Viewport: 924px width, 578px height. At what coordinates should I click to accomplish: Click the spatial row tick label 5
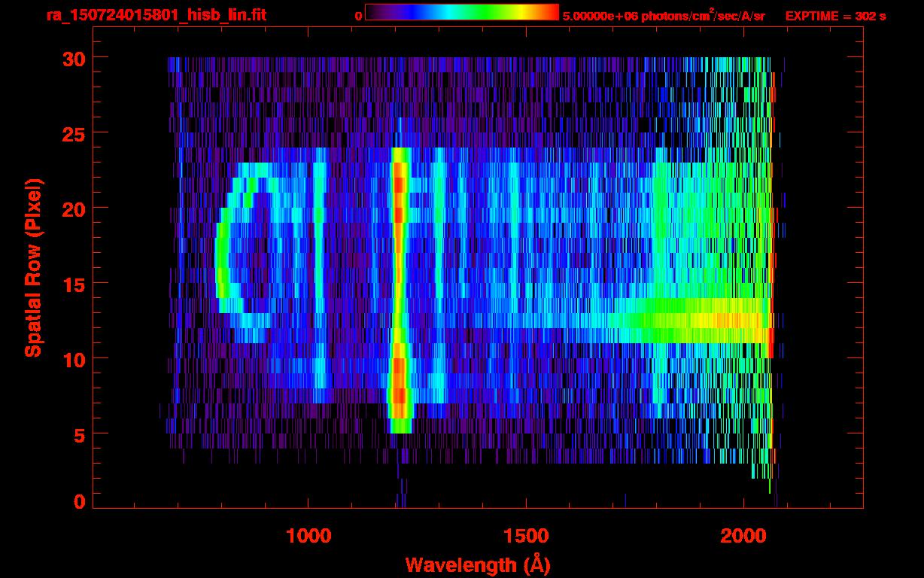pyautogui.click(x=79, y=434)
